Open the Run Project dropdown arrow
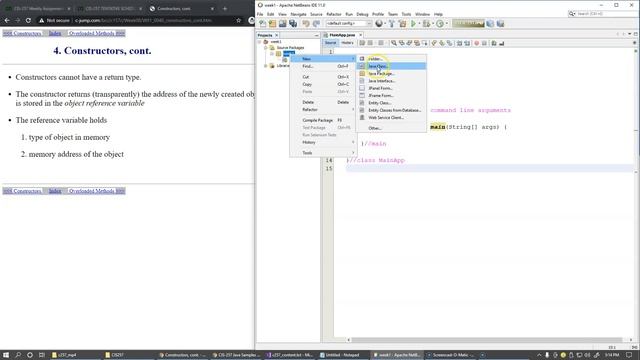This screenshot has height=360, width=640. coord(419,24)
